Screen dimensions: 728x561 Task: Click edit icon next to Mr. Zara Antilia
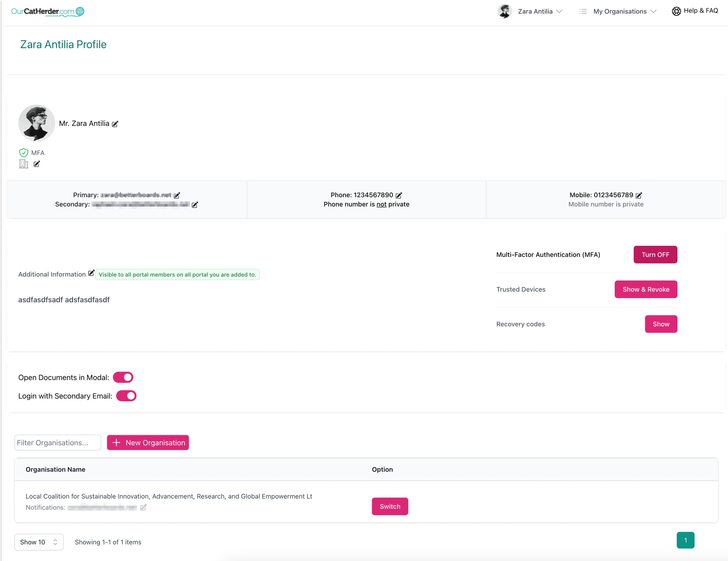point(115,124)
